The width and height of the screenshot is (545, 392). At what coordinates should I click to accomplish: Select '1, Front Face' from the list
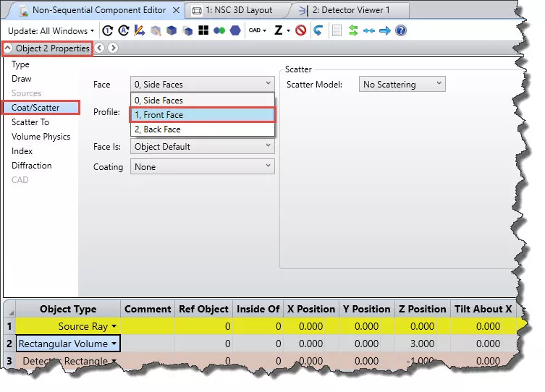pos(202,115)
